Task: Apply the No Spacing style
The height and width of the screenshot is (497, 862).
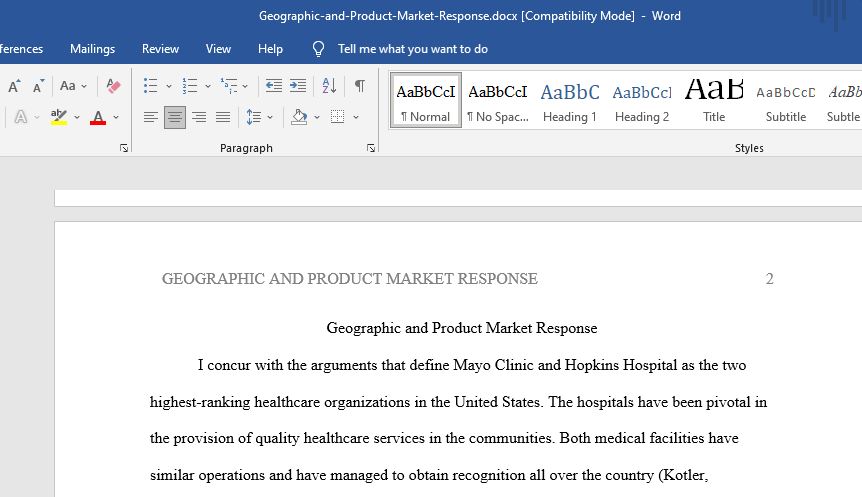Action: tap(498, 101)
